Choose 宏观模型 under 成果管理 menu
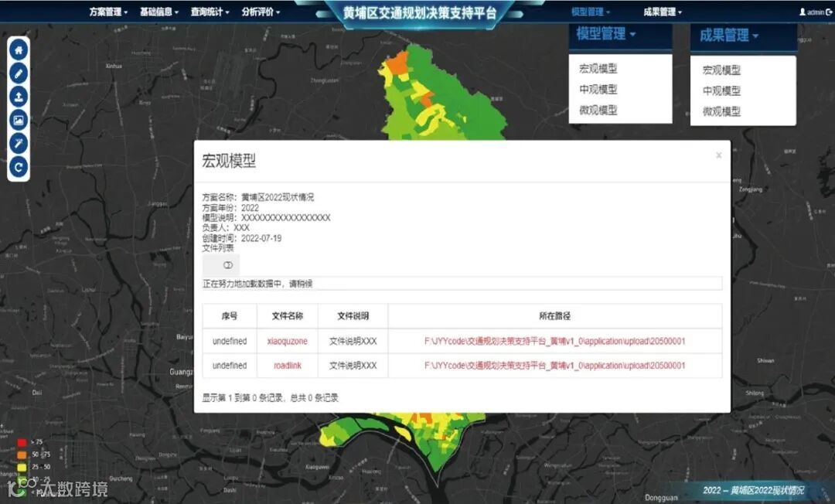Image resolution: width=835 pixels, height=504 pixels. pyautogui.click(x=721, y=70)
